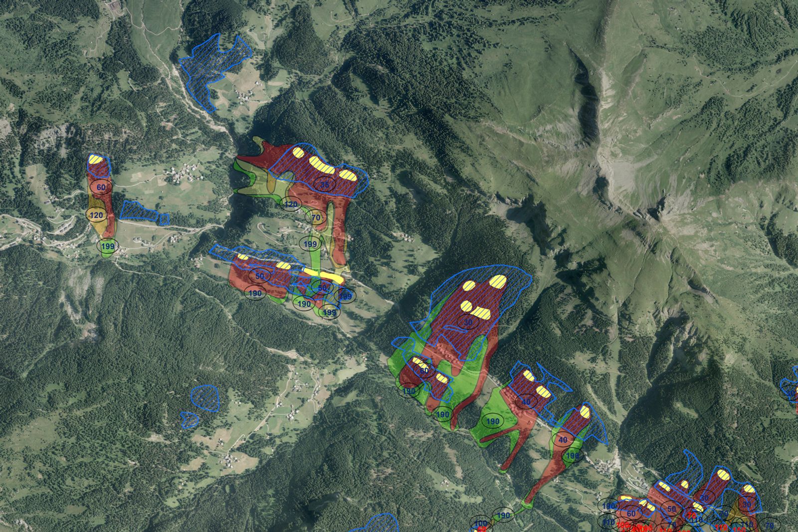Select the 190 label in the wide green area
Image resolution: width=798 pixels, height=532 pixels.
click(x=493, y=421)
